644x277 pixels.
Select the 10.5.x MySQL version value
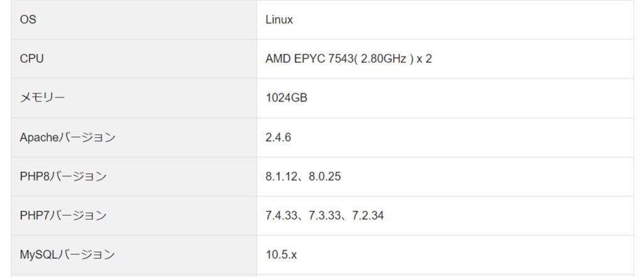(281, 255)
